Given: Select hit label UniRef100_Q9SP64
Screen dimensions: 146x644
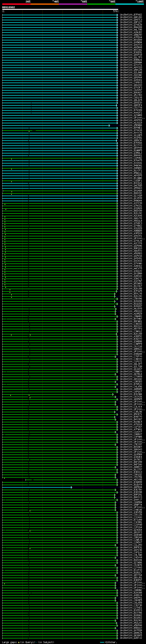Looking at the screenshot, I should click(131, 77).
